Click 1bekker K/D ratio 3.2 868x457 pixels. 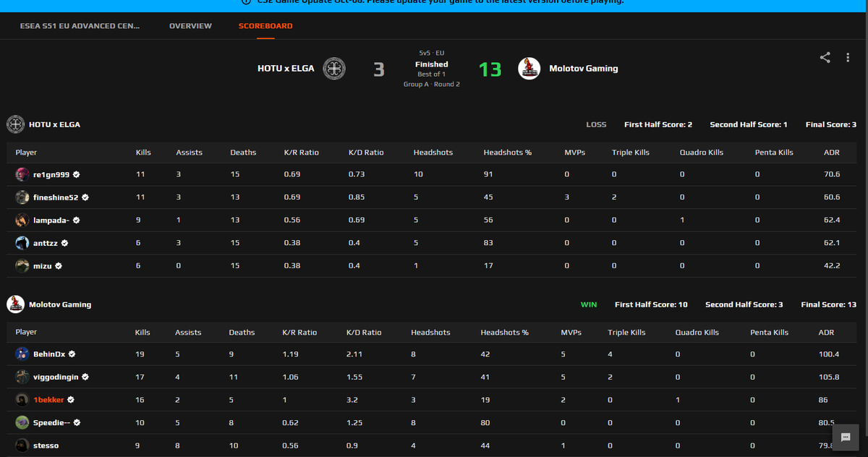[352, 400]
